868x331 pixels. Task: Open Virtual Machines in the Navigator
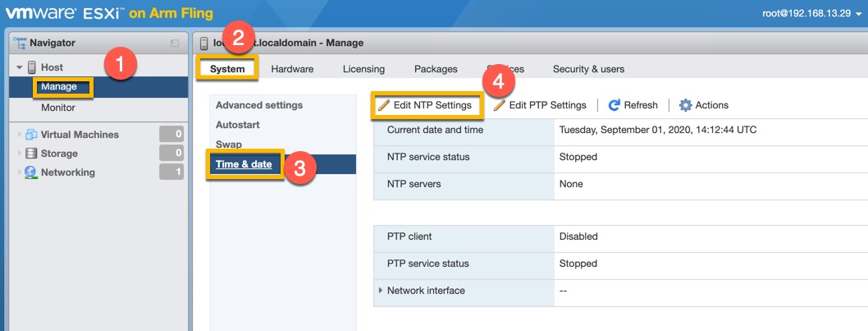pyautogui.click(x=80, y=135)
